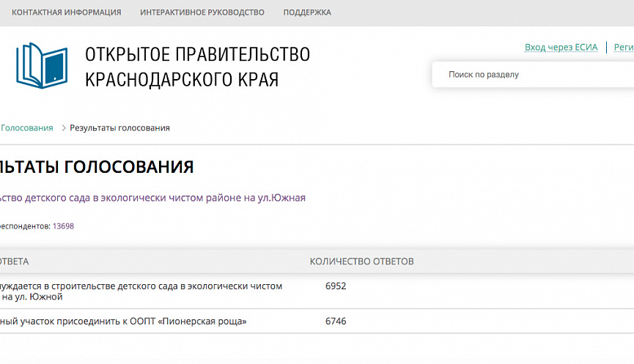The width and height of the screenshot is (634, 364).
Task: Navigate to Голосования breadcrumb link
Action: [27, 128]
